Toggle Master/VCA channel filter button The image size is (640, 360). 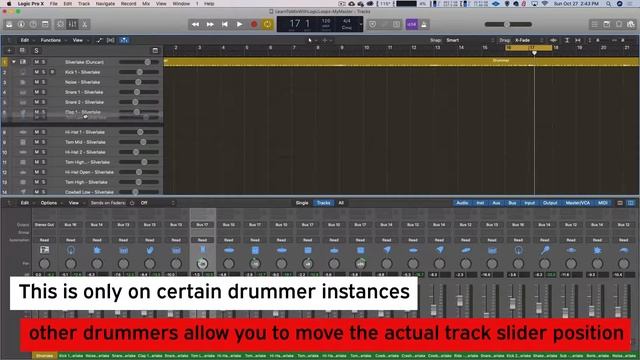click(578, 203)
